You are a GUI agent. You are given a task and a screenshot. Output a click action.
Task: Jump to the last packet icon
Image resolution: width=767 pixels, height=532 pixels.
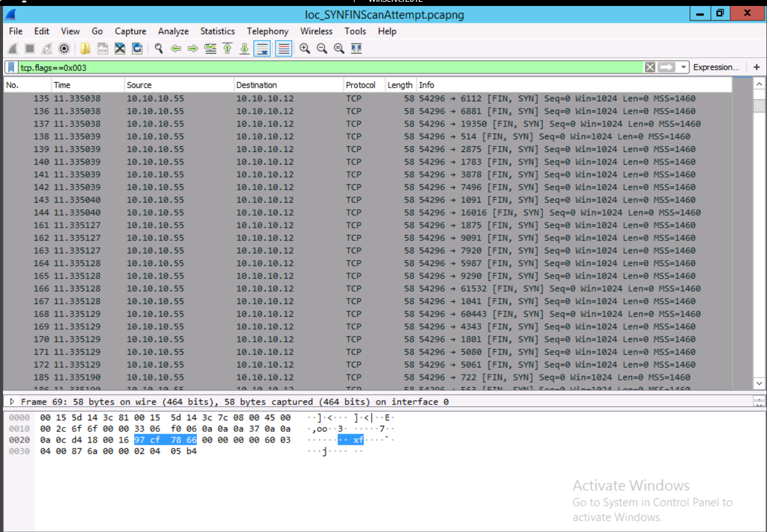[x=245, y=49]
